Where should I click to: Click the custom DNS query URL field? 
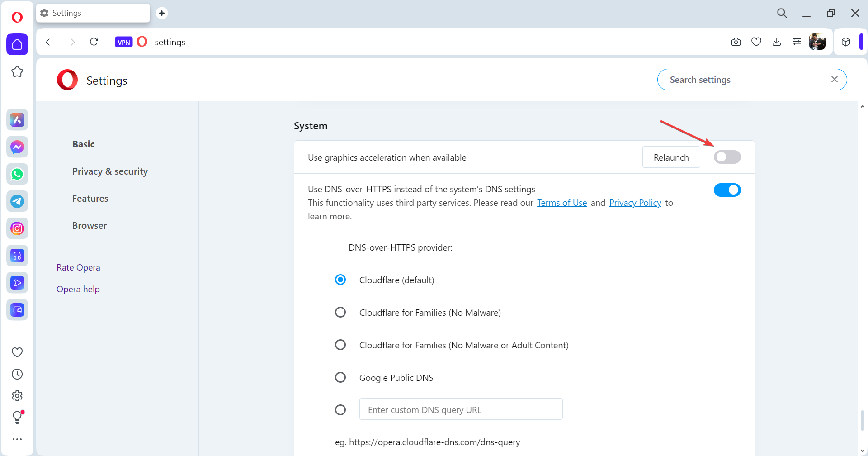(x=461, y=409)
